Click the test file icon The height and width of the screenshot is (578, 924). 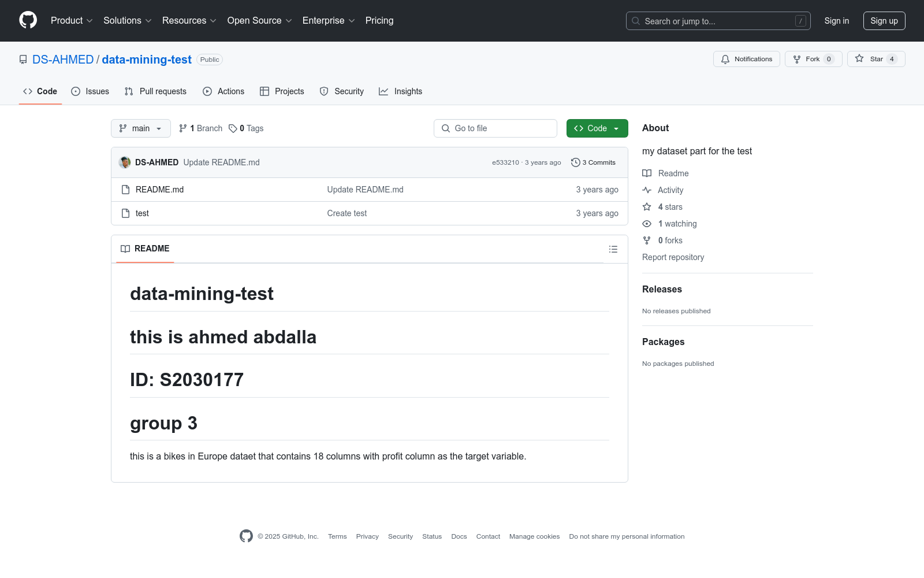[x=125, y=213]
